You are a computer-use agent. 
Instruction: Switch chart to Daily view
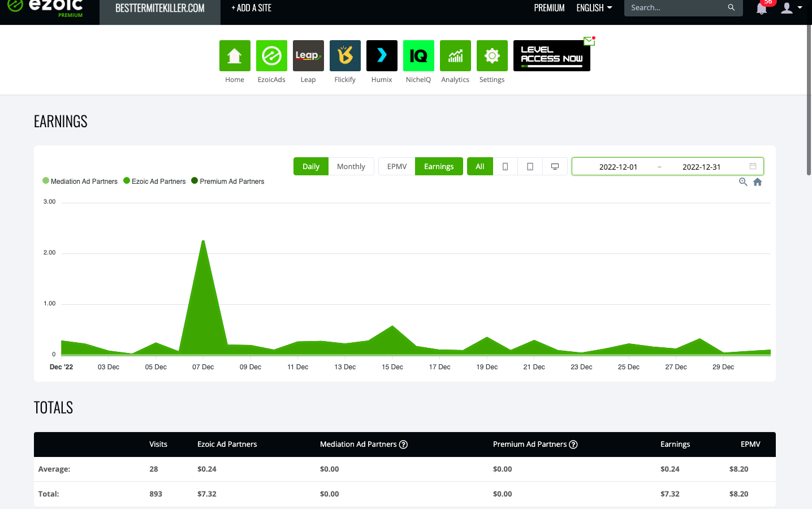pyautogui.click(x=311, y=166)
